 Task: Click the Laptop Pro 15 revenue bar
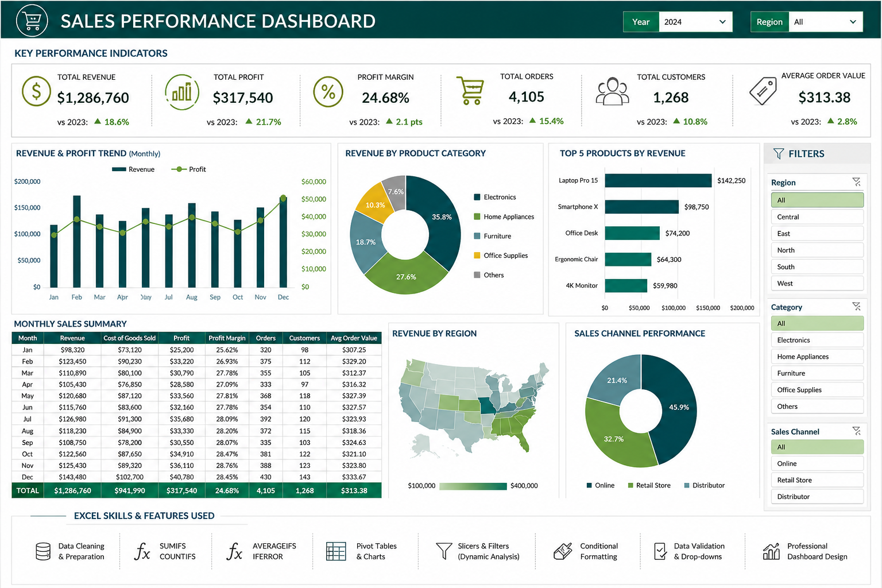point(658,180)
